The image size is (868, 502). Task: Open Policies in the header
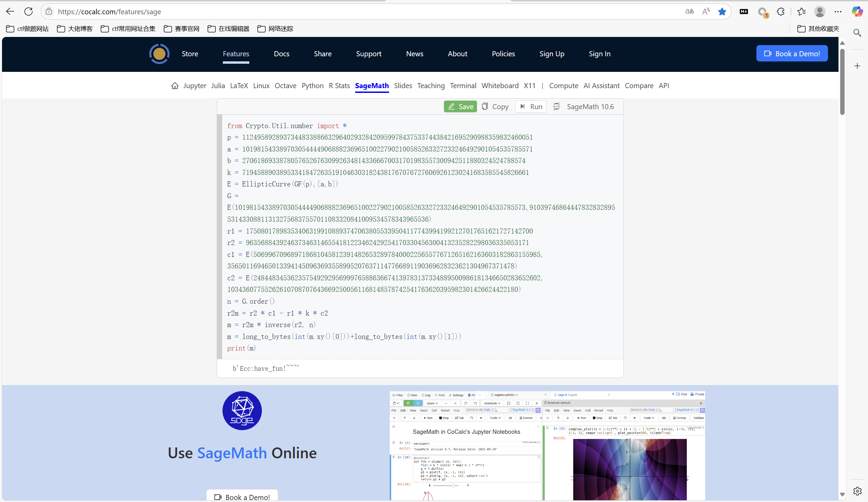pyautogui.click(x=503, y=54)
